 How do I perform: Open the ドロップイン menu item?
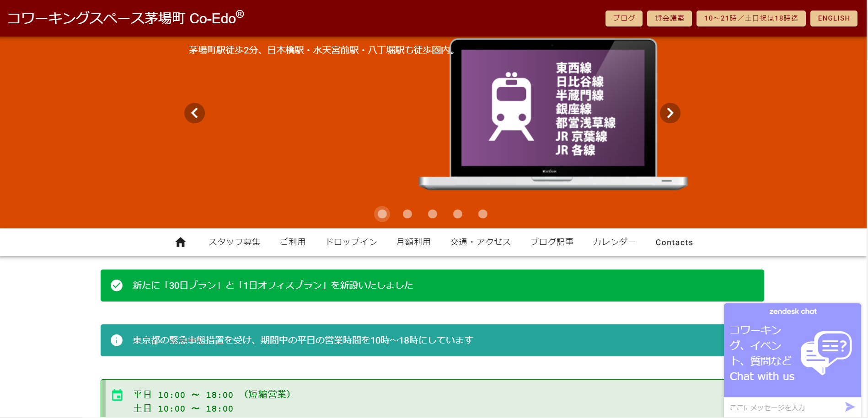coord(351,242)
